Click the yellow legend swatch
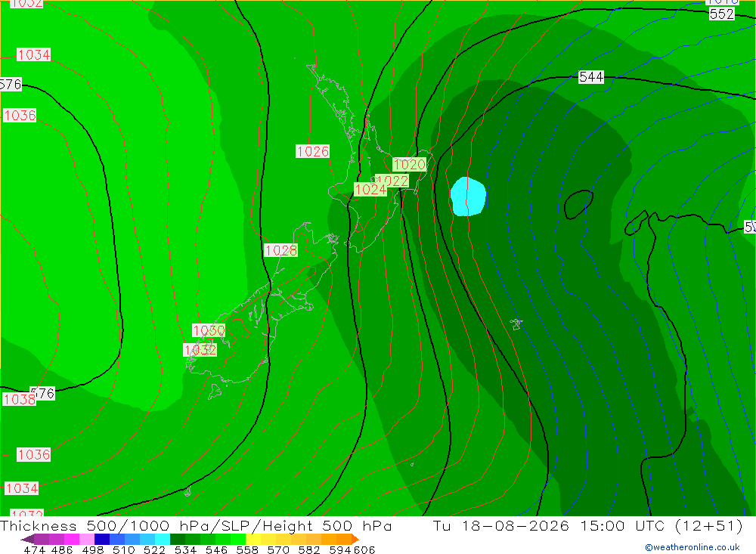This screenshot has width=756, height=554. point(253,539)
